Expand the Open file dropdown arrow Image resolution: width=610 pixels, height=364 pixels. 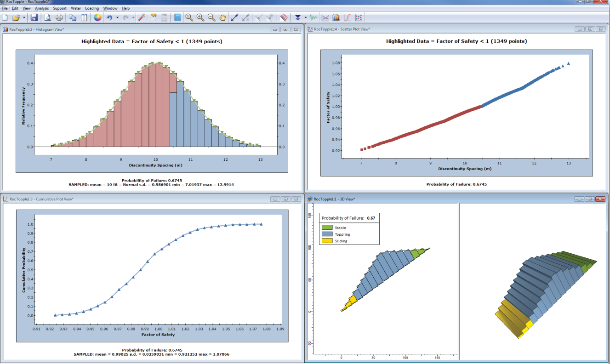point(24,17)
